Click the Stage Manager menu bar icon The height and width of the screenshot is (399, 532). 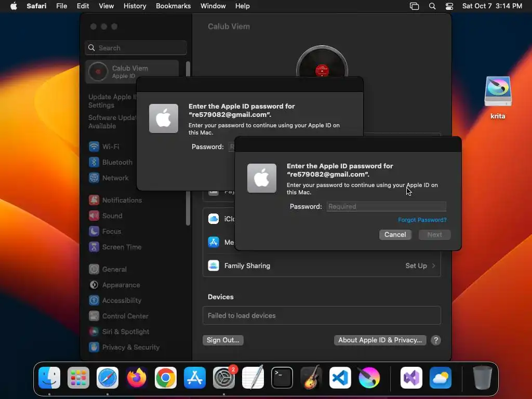pos(414,6)
